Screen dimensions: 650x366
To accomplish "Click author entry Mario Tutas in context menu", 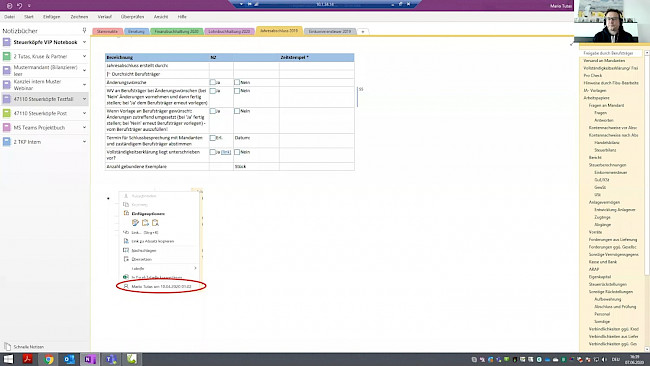I will click(x=161, y=286).
